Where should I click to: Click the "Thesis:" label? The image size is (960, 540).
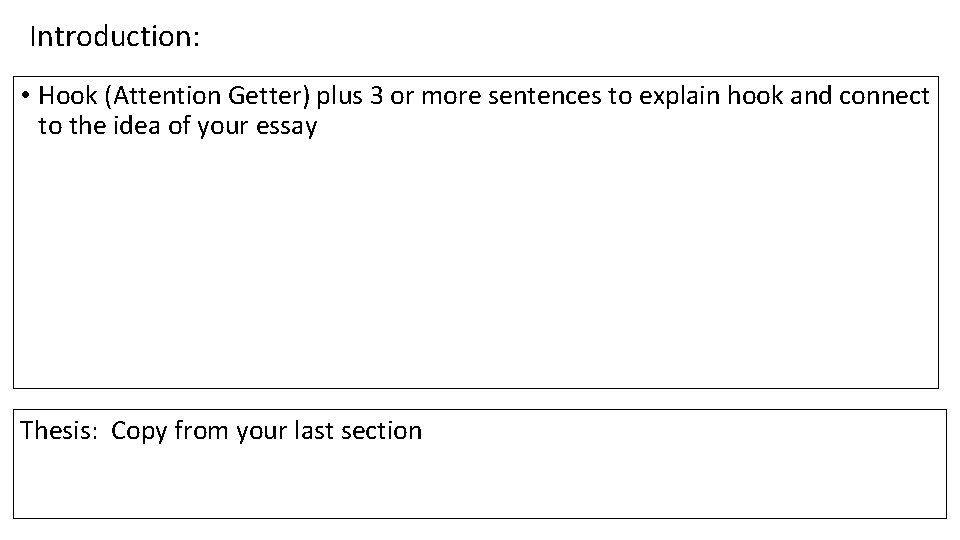pos(61,431)
